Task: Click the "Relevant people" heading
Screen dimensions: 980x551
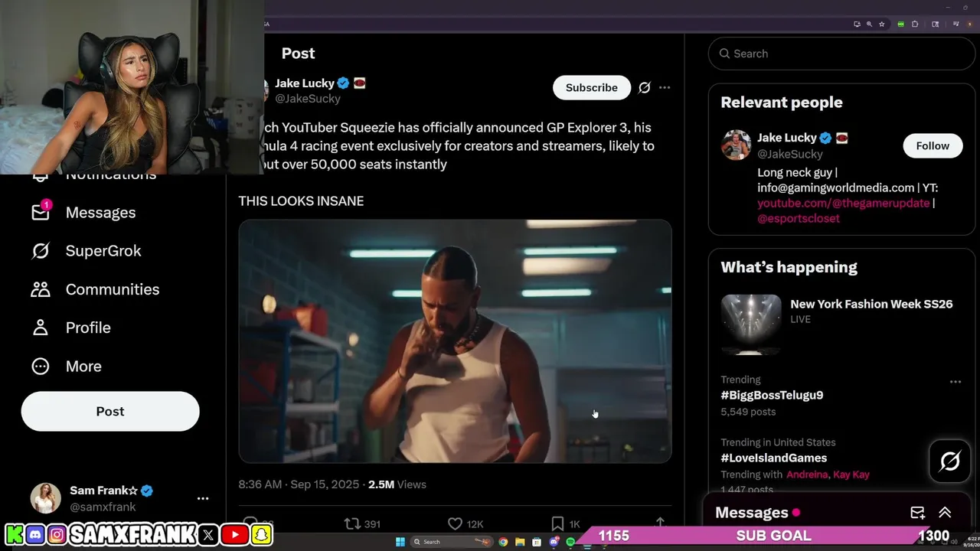Action: [x=782, y=103]
